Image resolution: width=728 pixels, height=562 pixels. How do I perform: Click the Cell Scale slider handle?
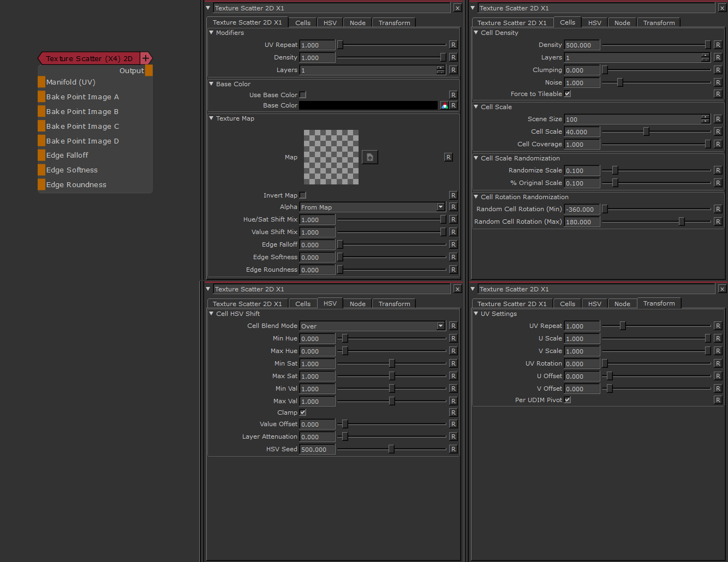pos(646,131)
